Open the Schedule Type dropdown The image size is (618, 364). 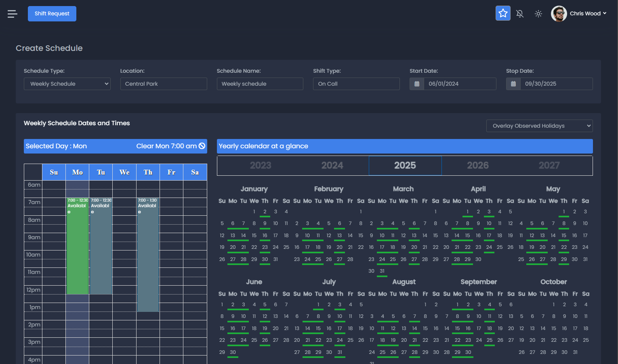67,84
